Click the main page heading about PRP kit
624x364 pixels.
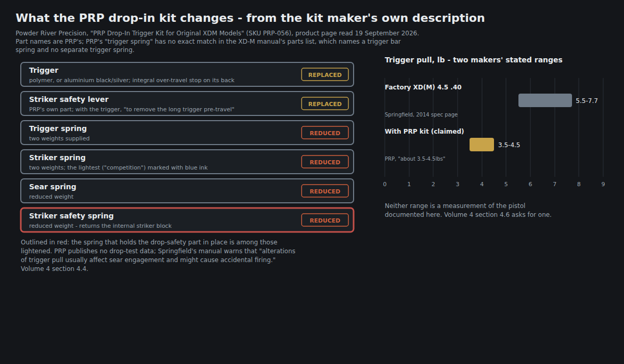coord(250,18)
